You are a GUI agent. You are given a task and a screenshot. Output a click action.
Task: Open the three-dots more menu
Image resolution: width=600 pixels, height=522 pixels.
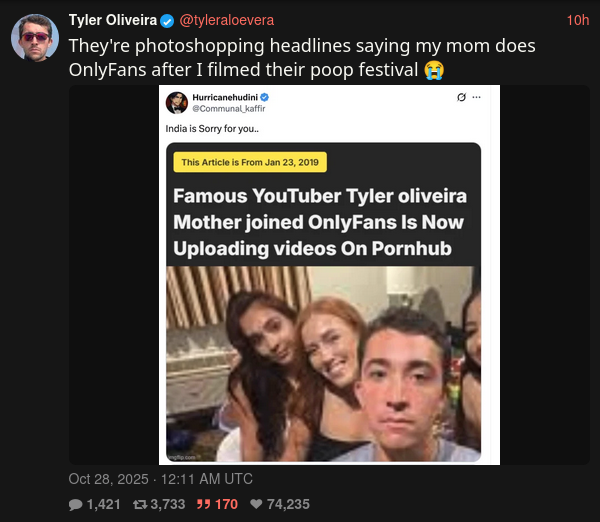coord(476,97)
